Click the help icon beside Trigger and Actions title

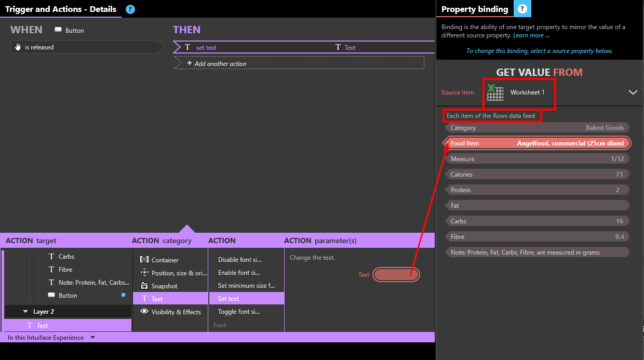click(130, 9)
